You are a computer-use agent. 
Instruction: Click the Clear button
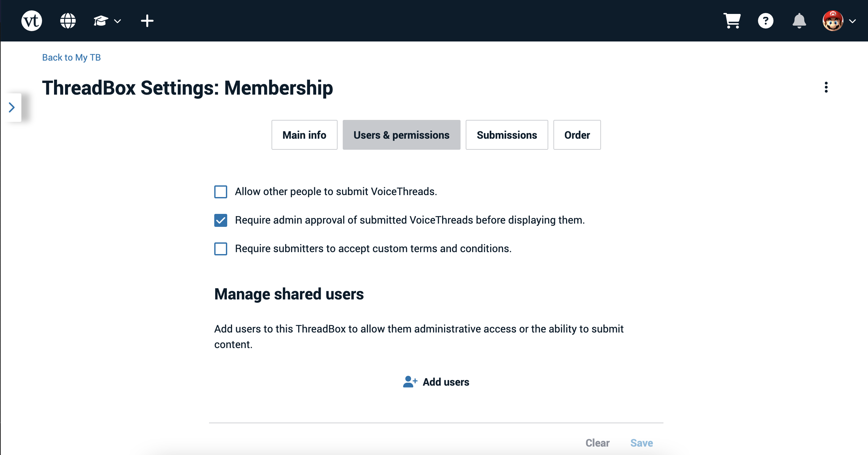coord(597,442)
